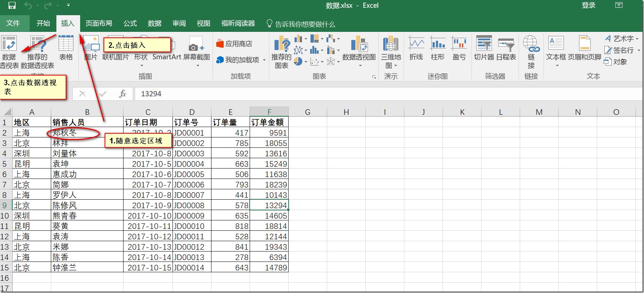
Task: Click cell containing 钟淮兰
Action: point(87,267)
